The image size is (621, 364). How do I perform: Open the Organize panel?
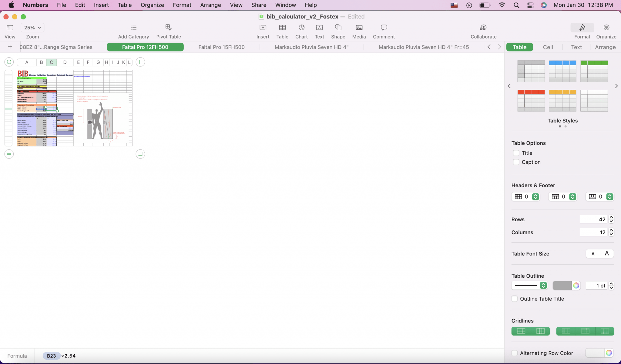point(606,28)
